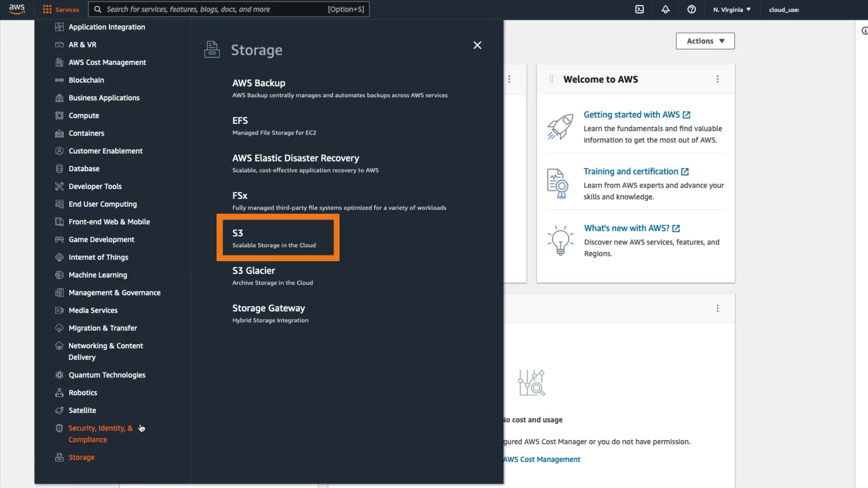Select Machine Learning category

click(98, 275)
